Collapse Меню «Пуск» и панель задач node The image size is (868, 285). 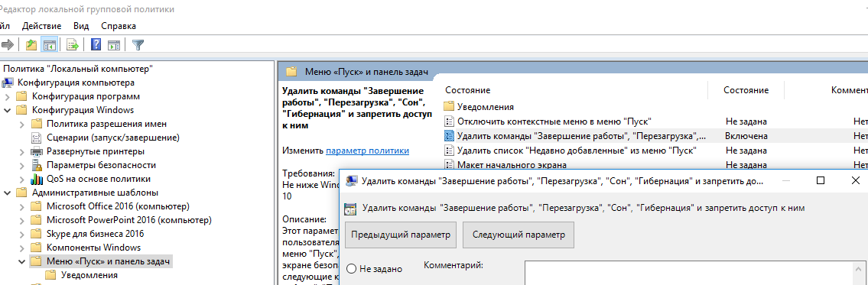[22, 261]
